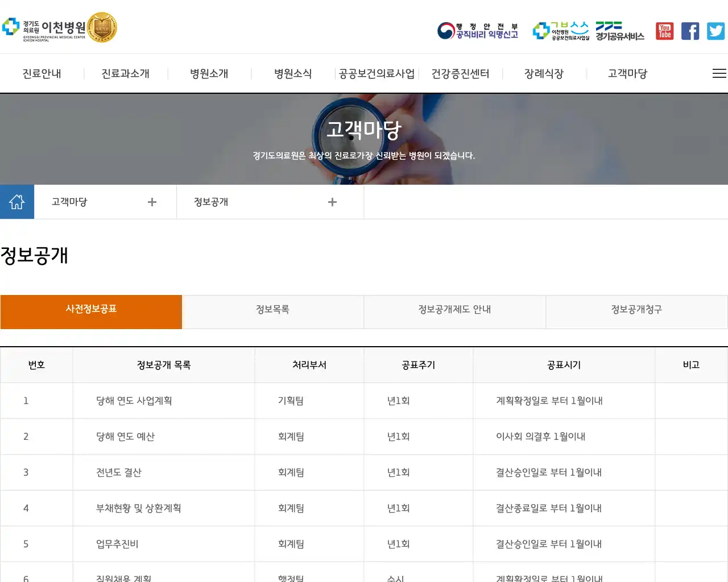
Task: Expand the 고객마당 breadcrumb plus control
Action: pyautogui.click(x=152, y=201)
